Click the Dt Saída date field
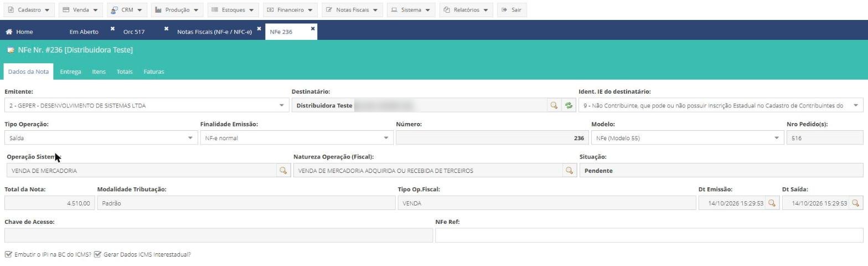The width and height of the screenshot is (868, 266). [815, 203]
